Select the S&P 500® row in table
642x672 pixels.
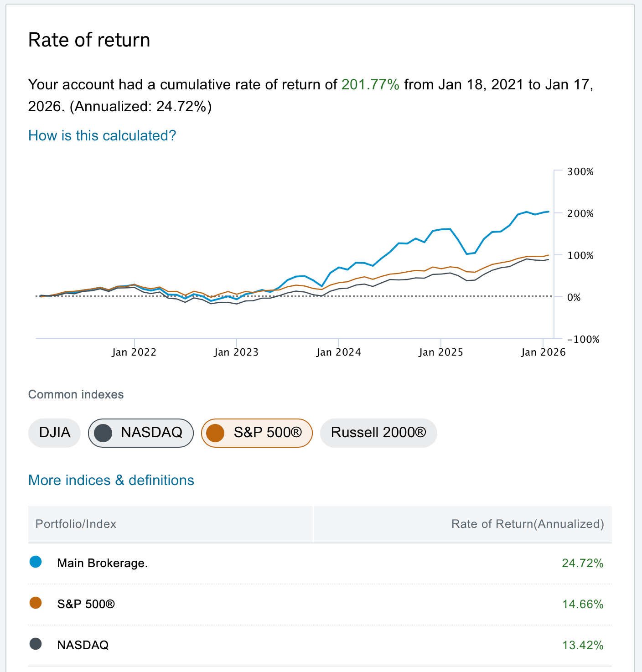(x=319, y=604)
